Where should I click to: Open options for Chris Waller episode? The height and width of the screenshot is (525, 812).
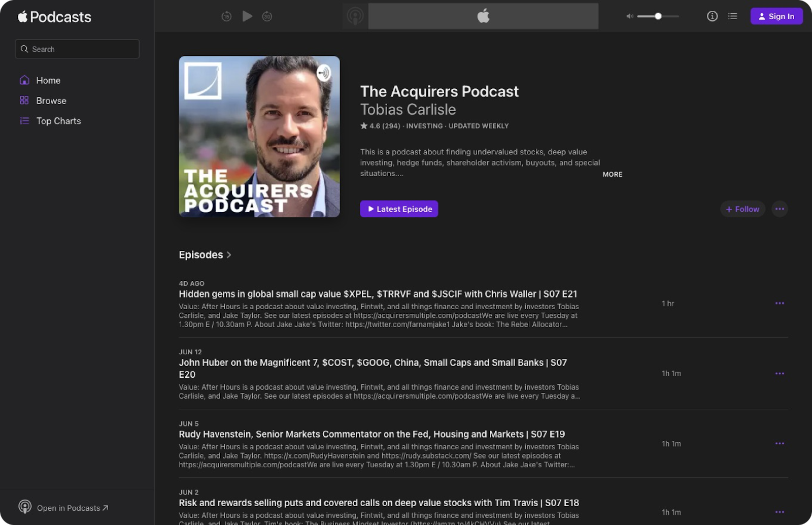(780, 303)
